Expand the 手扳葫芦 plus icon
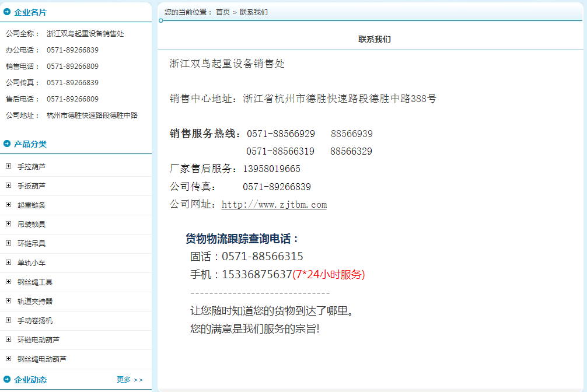Image resolution: width=587 pixels, height=392 pixels. pos(8,185)
